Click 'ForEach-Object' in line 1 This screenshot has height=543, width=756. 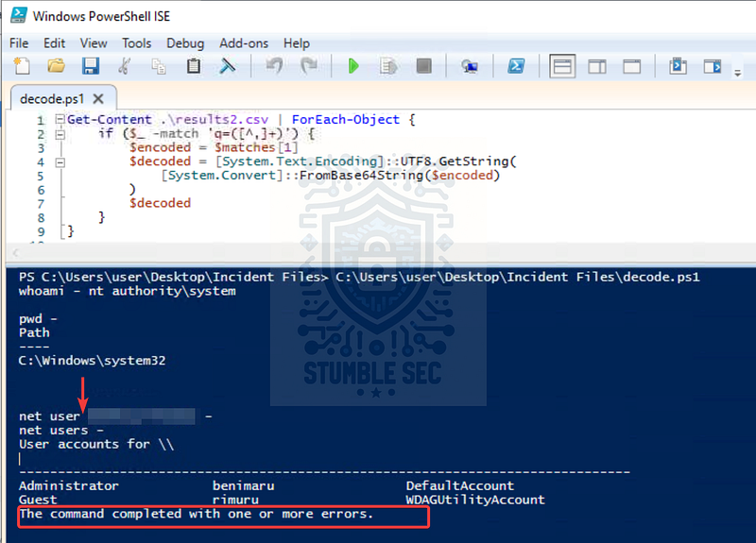(346, 120)
